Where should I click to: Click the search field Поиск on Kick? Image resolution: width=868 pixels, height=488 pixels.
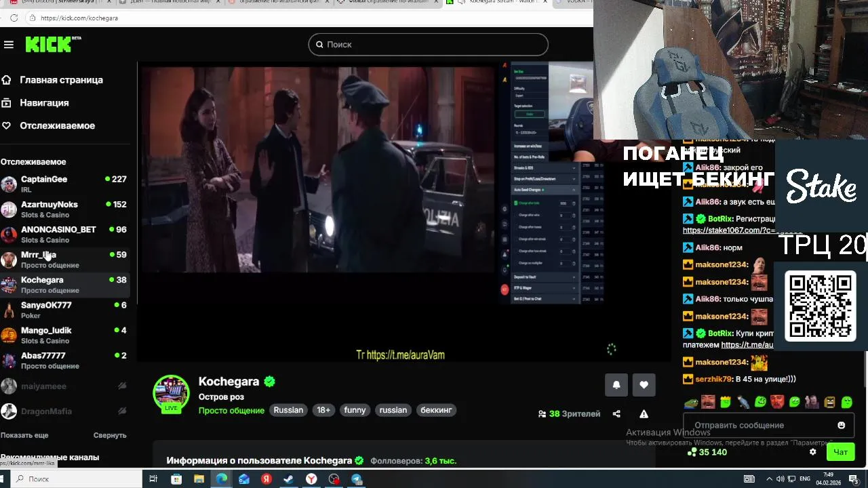point(428,44)
